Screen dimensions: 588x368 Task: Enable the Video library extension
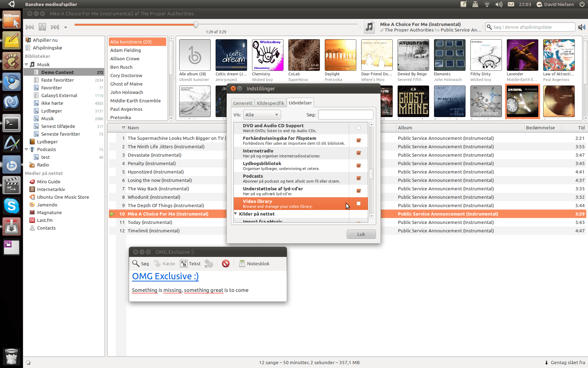pyautogui.click(x=358, y=204)
